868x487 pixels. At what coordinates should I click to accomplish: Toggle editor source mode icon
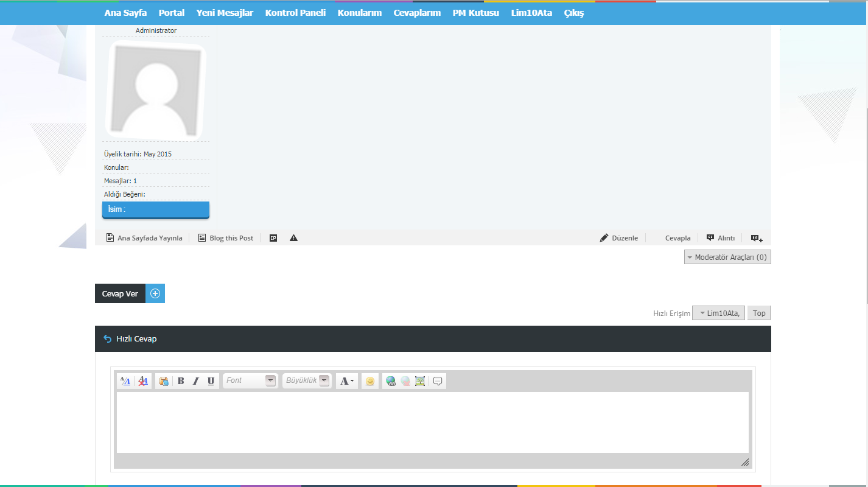(x=125, y=381)
